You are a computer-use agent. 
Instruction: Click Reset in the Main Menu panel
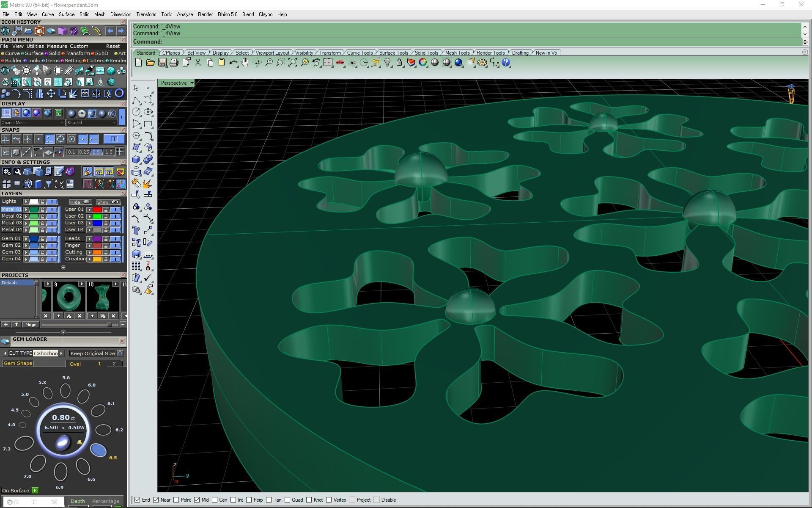click(112, 47)
